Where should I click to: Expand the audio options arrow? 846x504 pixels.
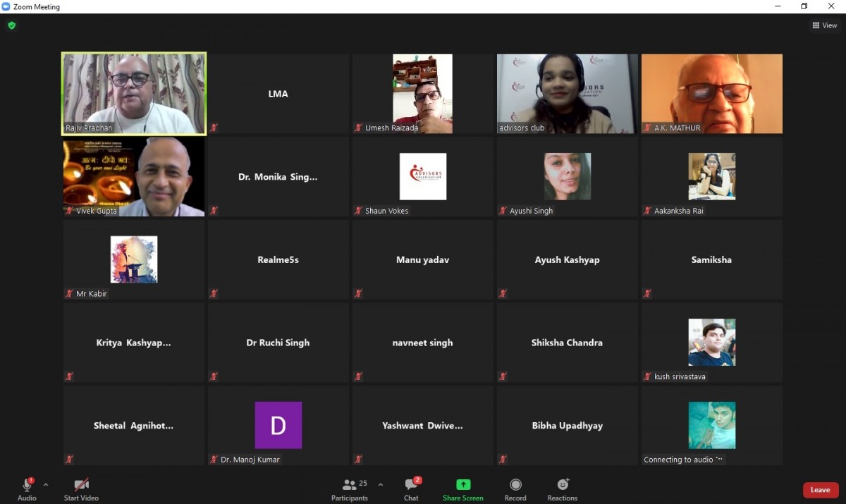point(46,485)
